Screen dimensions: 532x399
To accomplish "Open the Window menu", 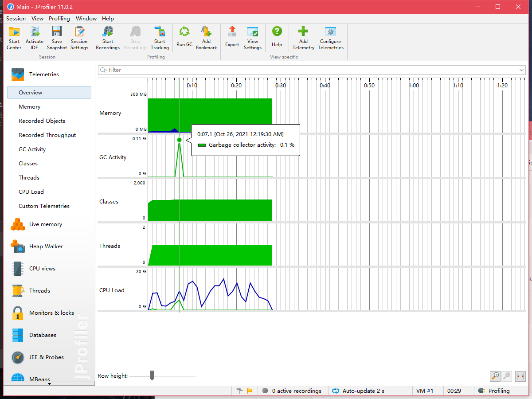I will pos(86,19).
